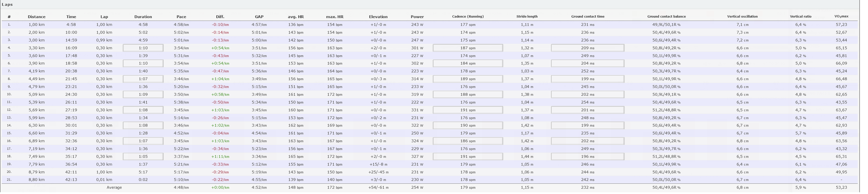Click the VO₂max column header
Image resolution: width=868 pixels, height=194 pixels.
pyautogui.click(x=841, y=16)
